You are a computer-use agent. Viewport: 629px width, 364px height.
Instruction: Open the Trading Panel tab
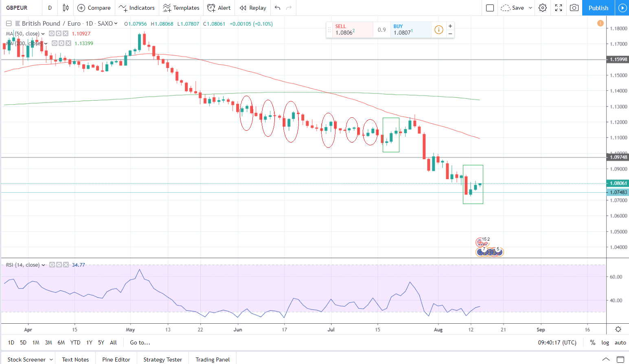pos(213,360)
